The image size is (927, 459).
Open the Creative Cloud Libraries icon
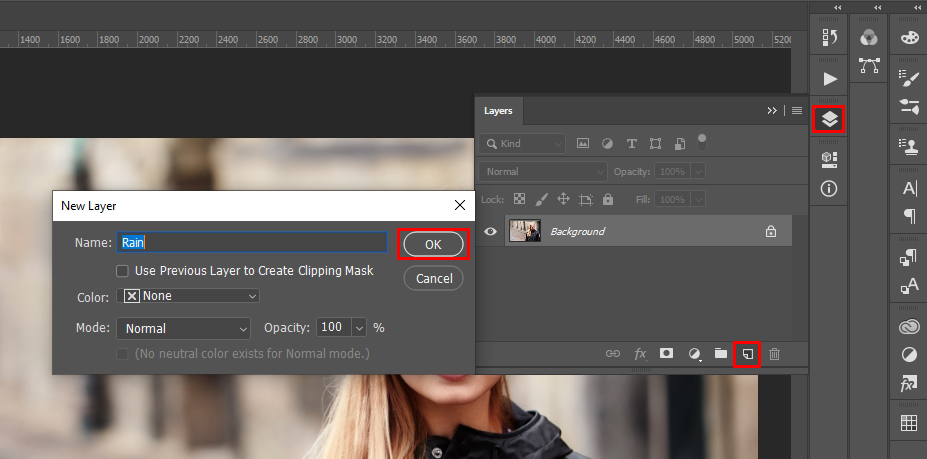tap(909, 326)
